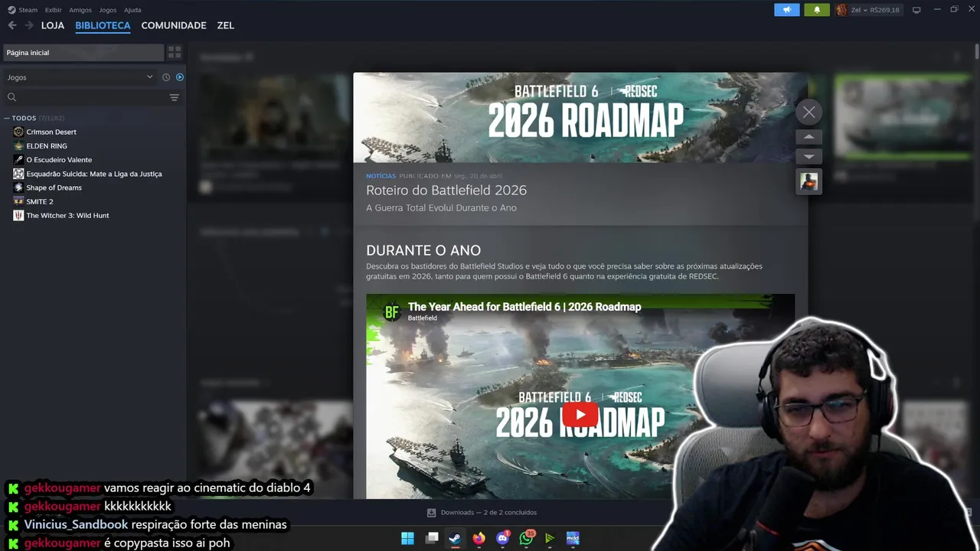Screen dimensions: 980x551
Task: Toggle sort by recent activity clock icon
Action: pyautogui.click(x=166, y=77)
